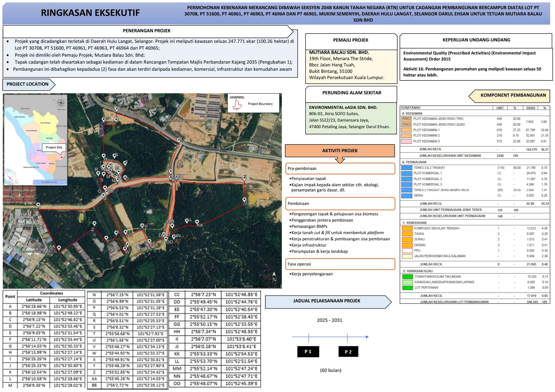The height and width of the screenshot is (392, 555).
Task: Click the compass rose on the inset map
Action: tap(61, 103)
